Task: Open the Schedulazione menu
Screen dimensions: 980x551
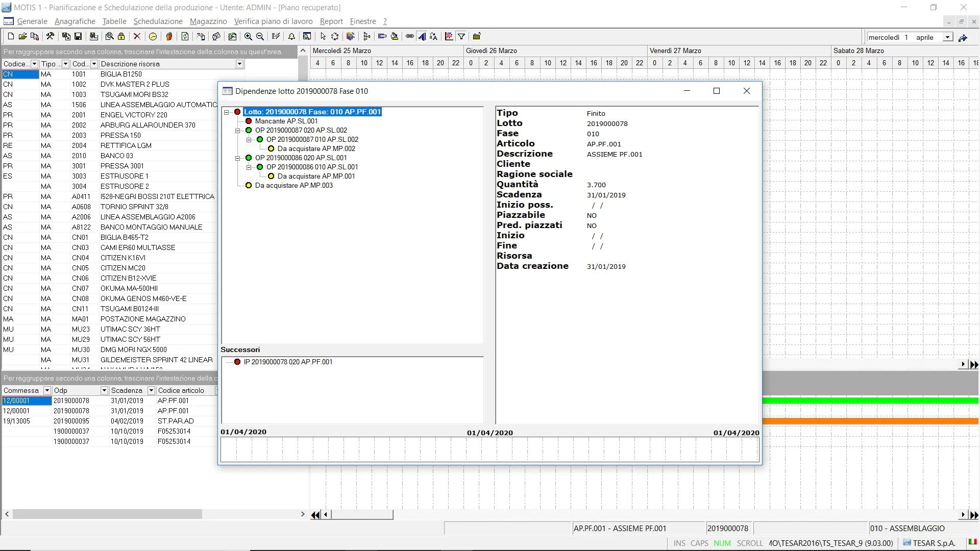Action: [158, 21]
